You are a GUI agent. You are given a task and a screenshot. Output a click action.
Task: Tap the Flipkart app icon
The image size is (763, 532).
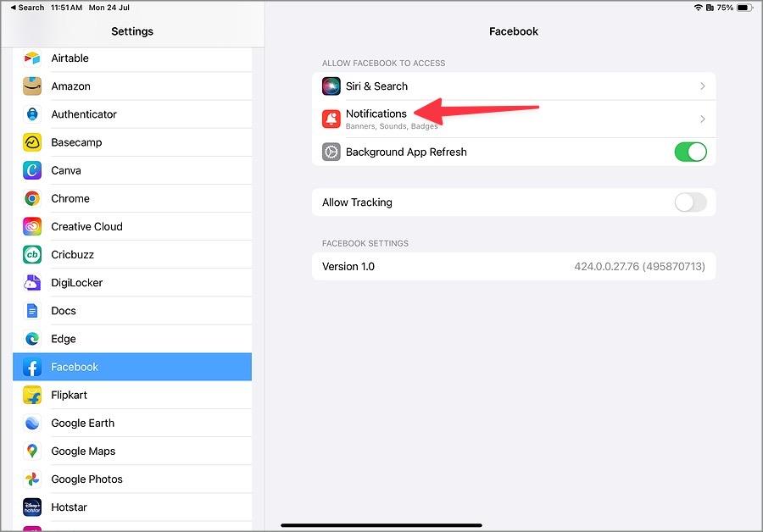point(32,396)
